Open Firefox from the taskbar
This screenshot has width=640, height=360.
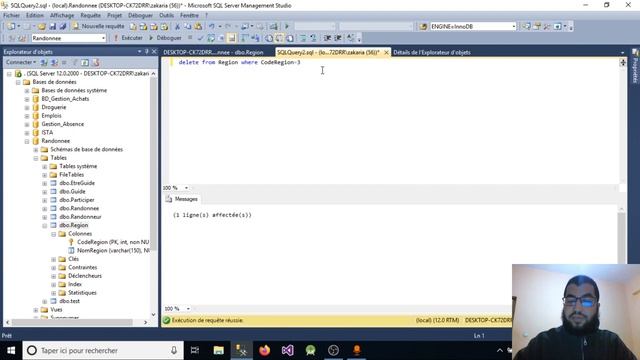[x=264, y=350]
